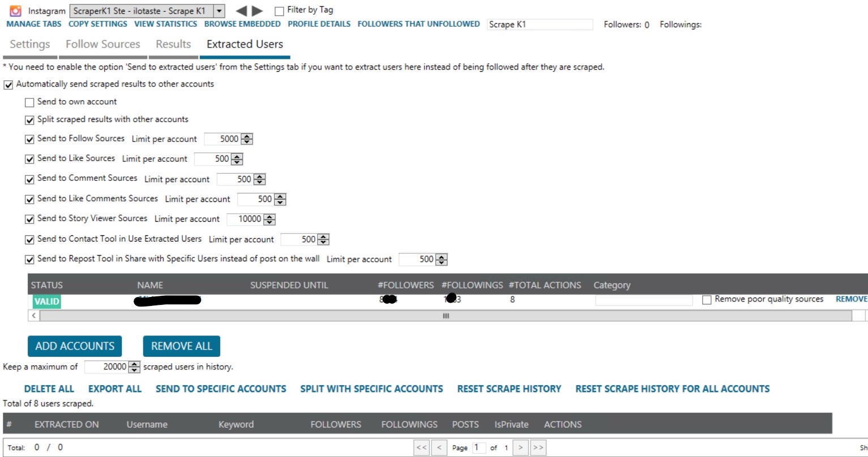This screenshot has width=868, height=457.
Task: Switch to the Follow Sources tab
Action: tap(102, 44)
